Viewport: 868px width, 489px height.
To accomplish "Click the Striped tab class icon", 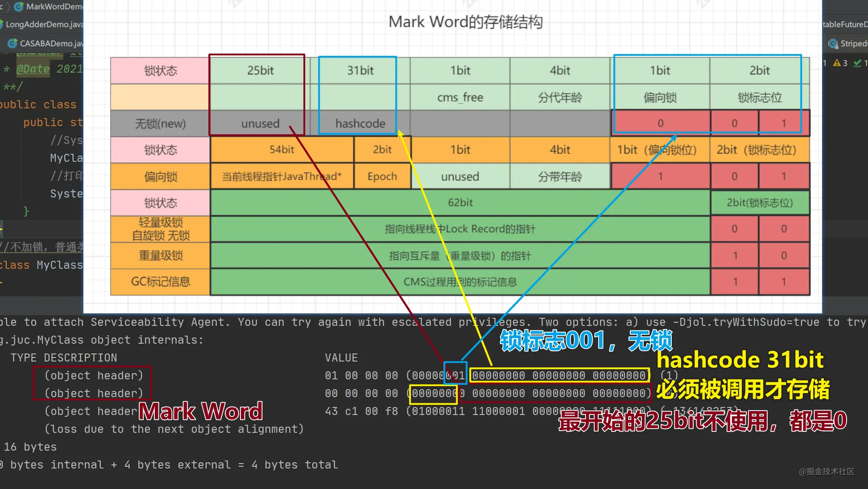I will tap(833, 43).
